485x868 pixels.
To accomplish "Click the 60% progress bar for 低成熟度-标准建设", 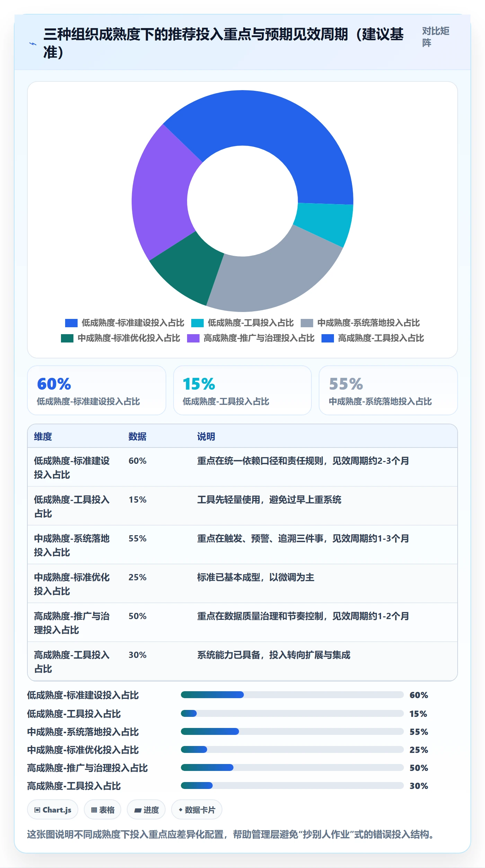I will (292, 695).
